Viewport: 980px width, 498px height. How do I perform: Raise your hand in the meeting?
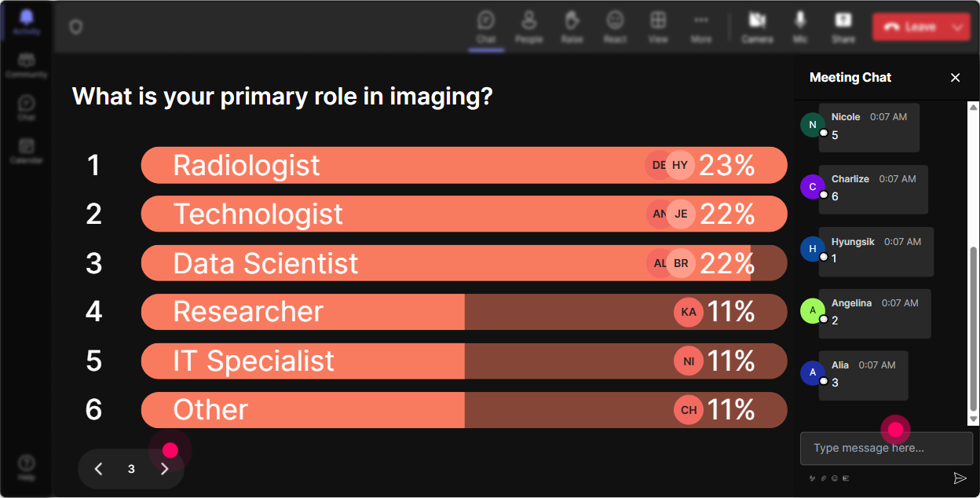[572, 26]
